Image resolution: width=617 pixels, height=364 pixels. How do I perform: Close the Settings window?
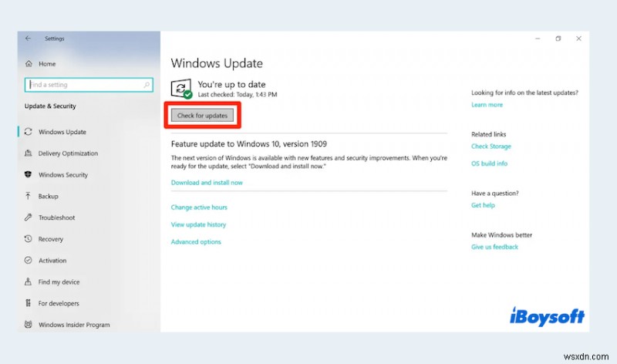578,38
